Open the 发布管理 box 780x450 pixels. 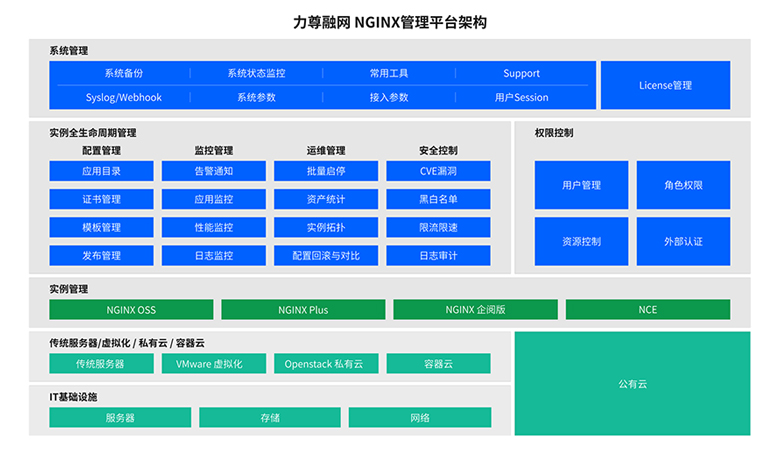click(101, 256)
